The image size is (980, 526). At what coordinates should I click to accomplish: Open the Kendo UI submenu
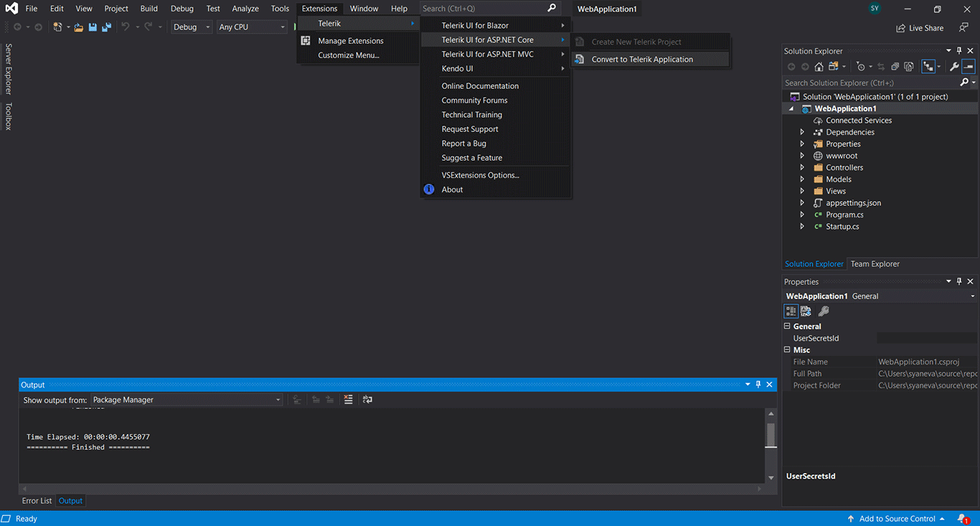tap(496, 68)
